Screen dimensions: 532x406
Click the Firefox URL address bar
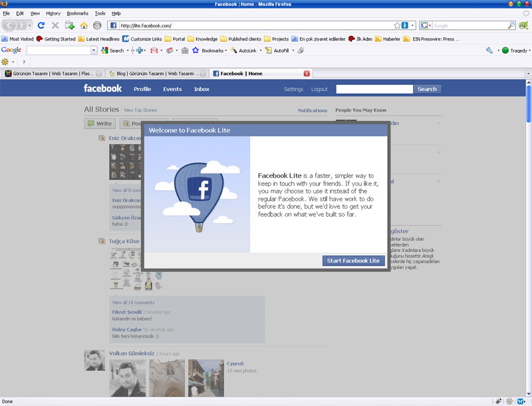pyautogui.click(x=256, y=25)
